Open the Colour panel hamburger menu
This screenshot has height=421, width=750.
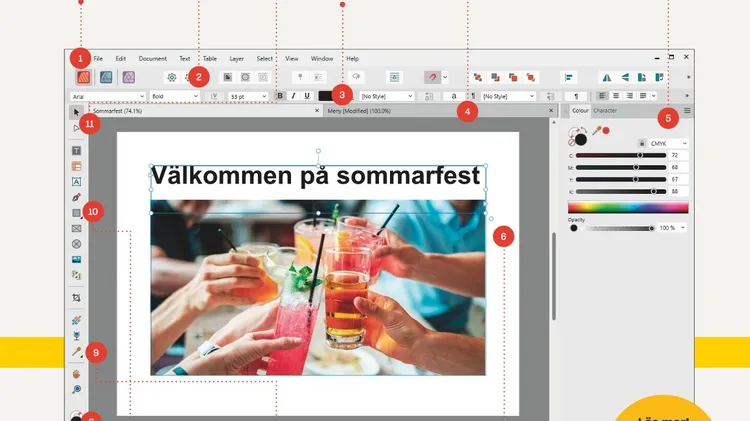click(687, 111)
